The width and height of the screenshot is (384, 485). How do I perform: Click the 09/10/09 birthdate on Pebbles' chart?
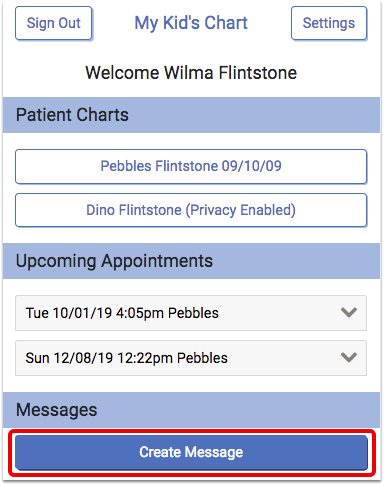click(x=252, y=166)
